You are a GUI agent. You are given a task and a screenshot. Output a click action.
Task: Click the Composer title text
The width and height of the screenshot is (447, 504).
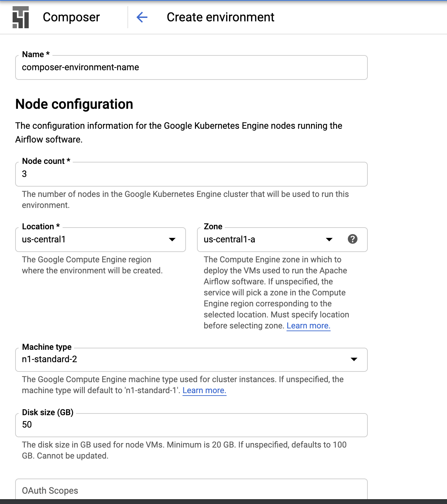71,17
